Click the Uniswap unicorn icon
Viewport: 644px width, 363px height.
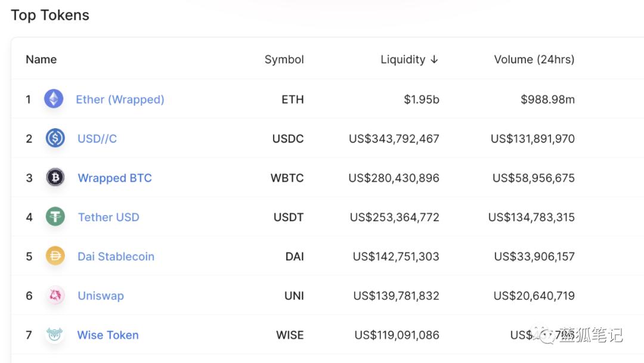coord(55,295)
